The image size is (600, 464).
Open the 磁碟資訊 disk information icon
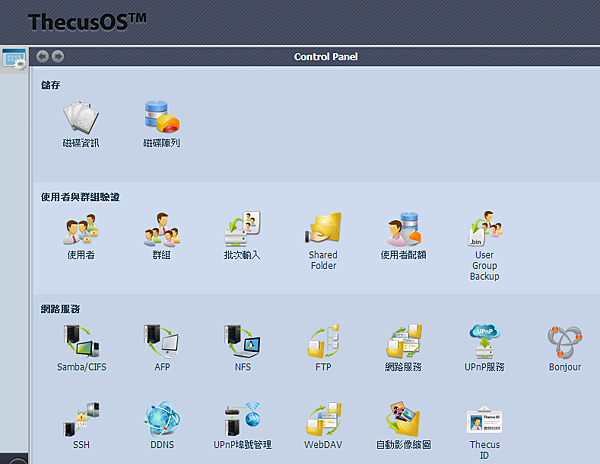[x=81, y=117]
